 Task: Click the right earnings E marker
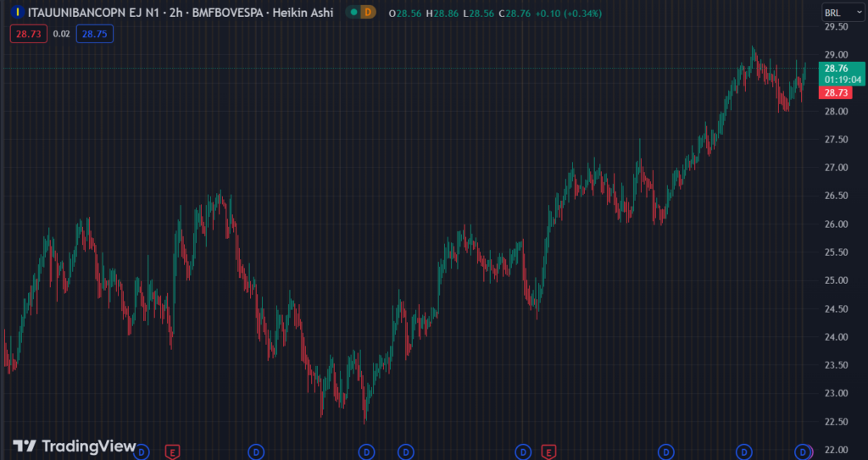[x=548, y=452]
